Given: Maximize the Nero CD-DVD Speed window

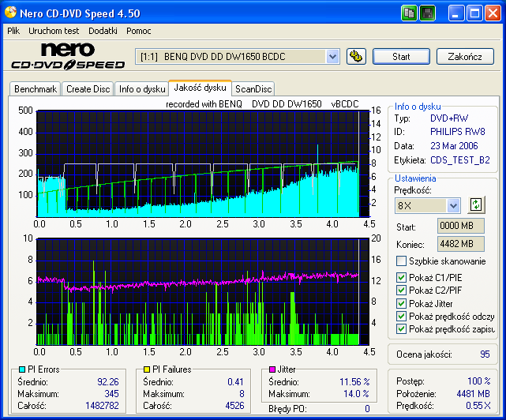Looking at the screenshot, I should pos(474,13).
